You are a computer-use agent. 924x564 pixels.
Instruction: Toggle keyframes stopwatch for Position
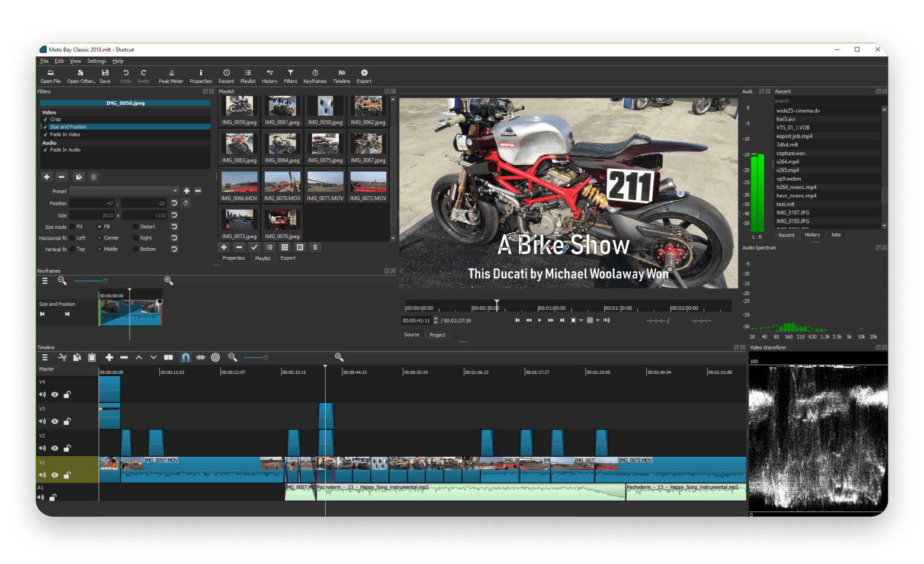(186, 203)
